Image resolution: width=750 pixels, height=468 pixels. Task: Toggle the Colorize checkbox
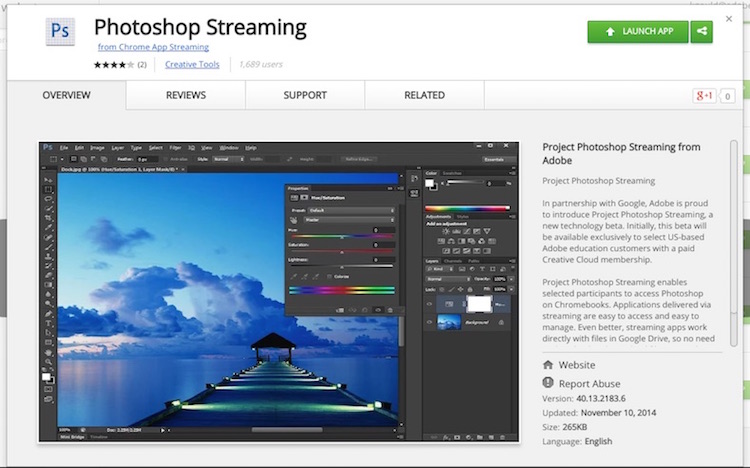[x=329, y=277]
